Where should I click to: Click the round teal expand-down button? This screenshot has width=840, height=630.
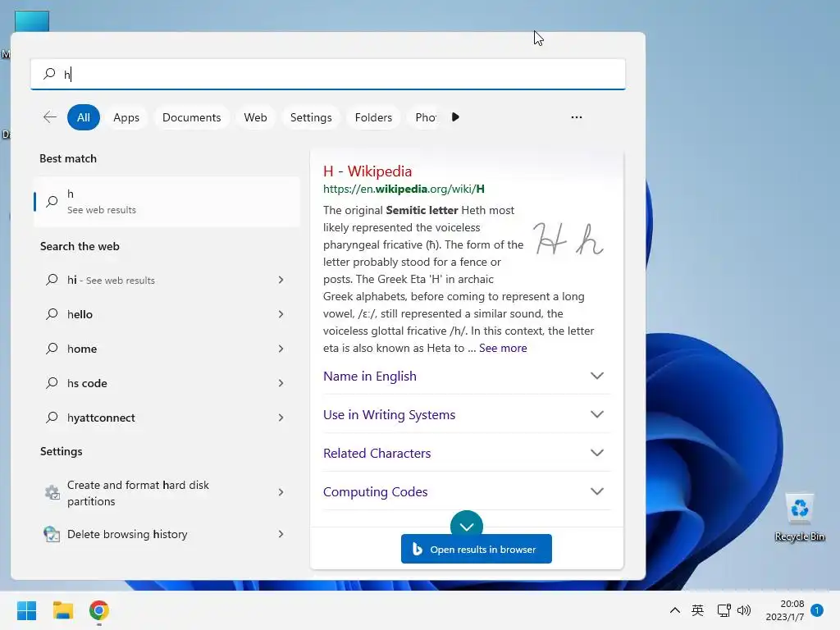(467, 524)
